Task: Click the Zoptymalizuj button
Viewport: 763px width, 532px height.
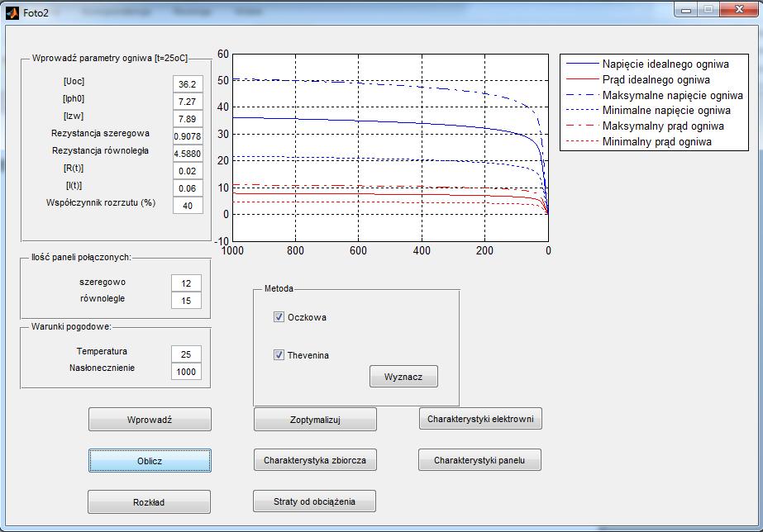Action: (x=315, y=419)
